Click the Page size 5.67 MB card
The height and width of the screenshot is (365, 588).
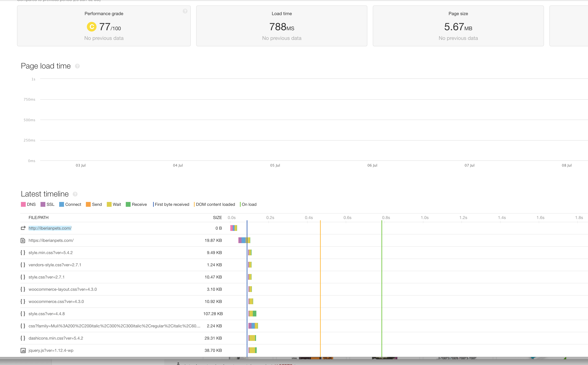458,26
